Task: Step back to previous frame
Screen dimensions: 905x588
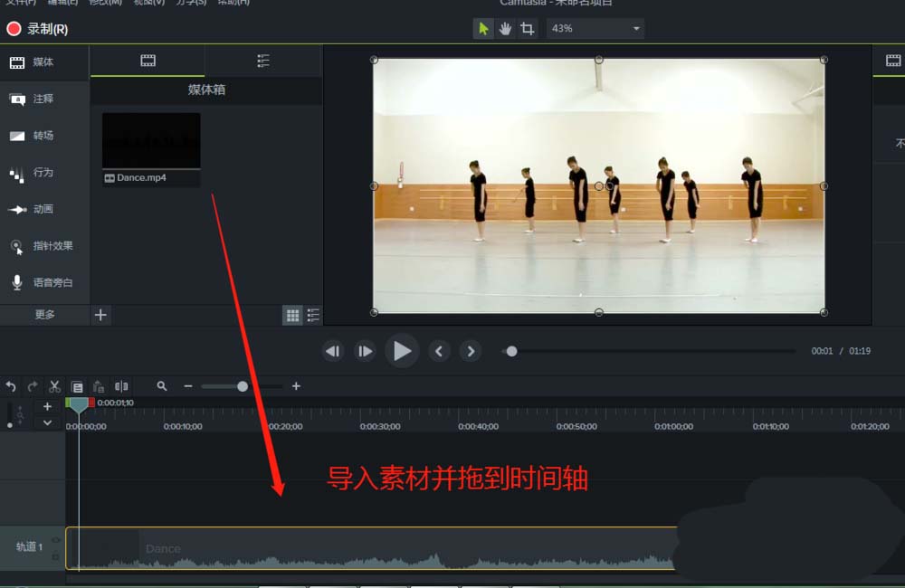Action: click(333, 351)
